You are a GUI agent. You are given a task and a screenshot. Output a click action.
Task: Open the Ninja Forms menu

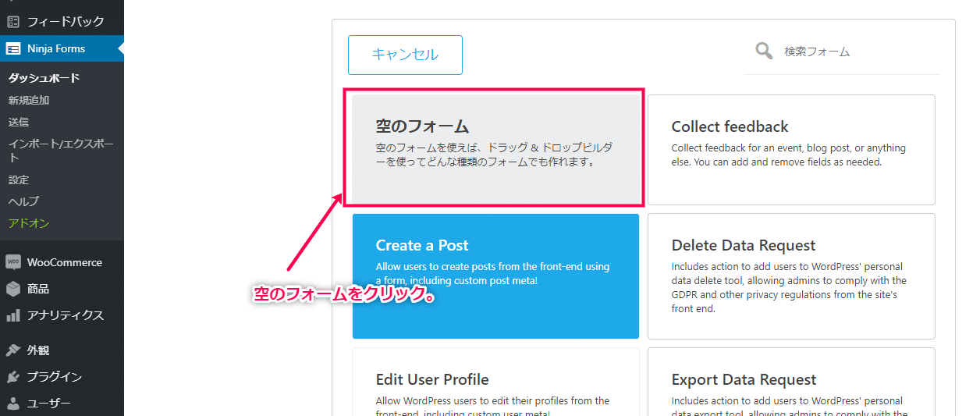click(56, 48)
